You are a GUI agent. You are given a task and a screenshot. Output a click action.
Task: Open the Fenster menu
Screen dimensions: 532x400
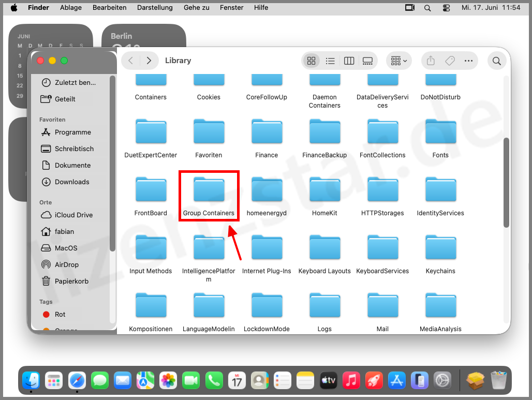click(231, 7)
